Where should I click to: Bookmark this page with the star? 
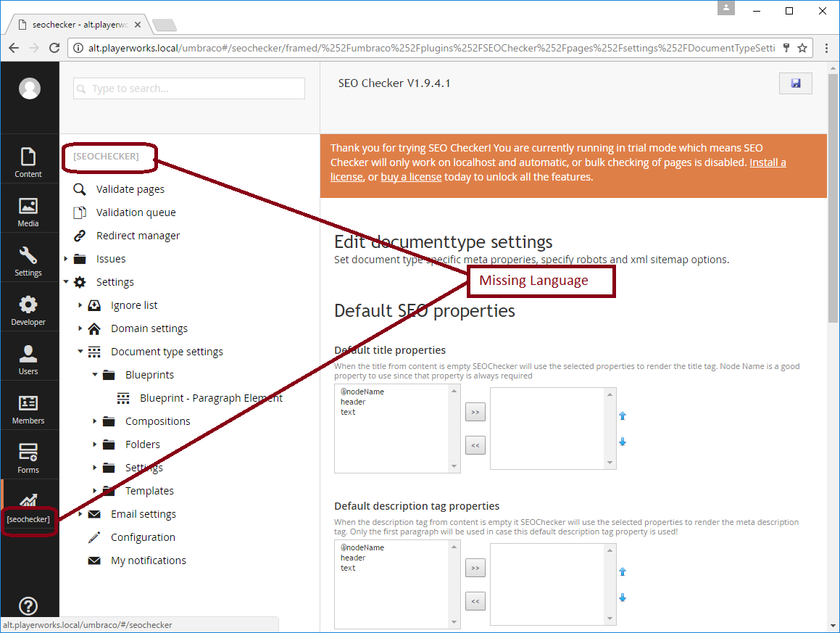(x=802, y=48)
